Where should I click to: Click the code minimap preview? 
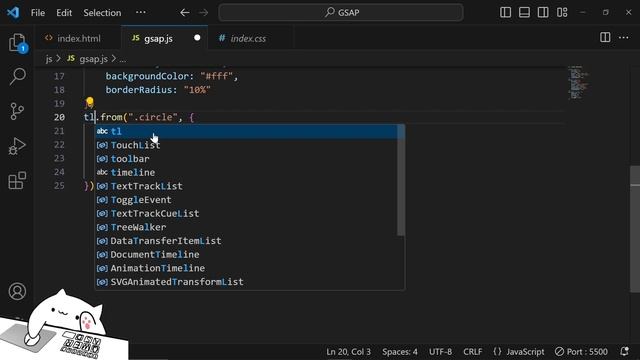(x=579, y=83)
